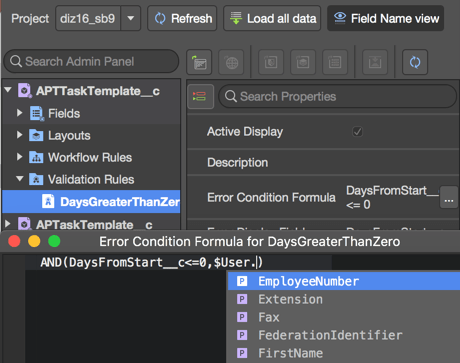The width and height of the screenshot is (460, 363).
Task: Click the DaysGreaterThanZero rule icon
Action: coord(48,201)
